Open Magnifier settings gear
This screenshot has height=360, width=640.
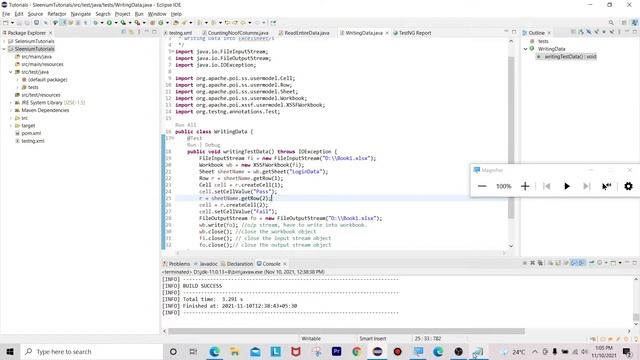pos(628,186)
